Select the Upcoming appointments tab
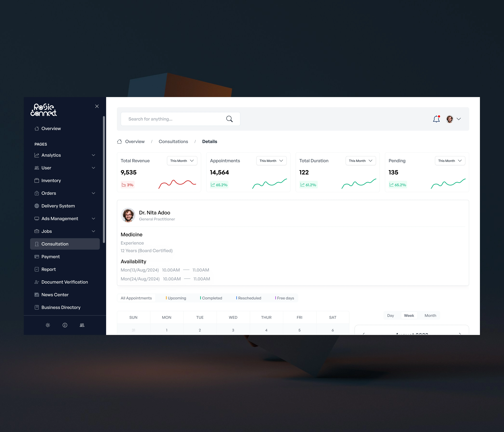This screenshot has height=432, width=504. point(176,298)
